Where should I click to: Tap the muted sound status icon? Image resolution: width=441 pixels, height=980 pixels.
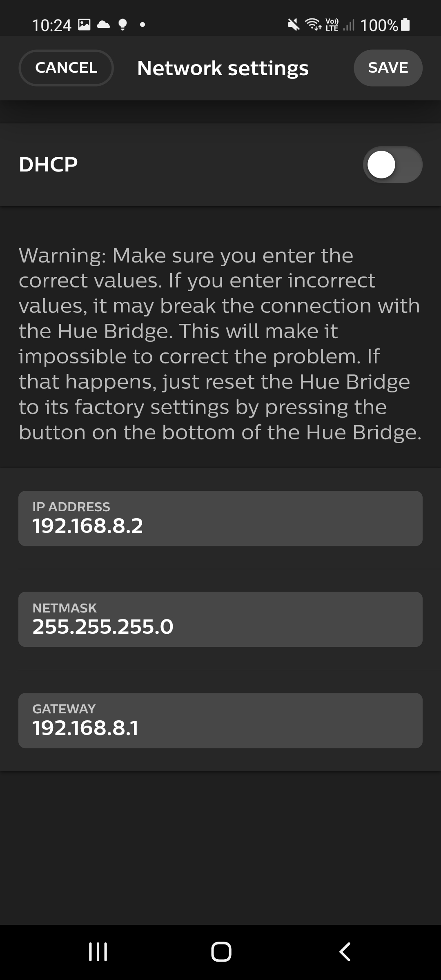pos(294,25)
